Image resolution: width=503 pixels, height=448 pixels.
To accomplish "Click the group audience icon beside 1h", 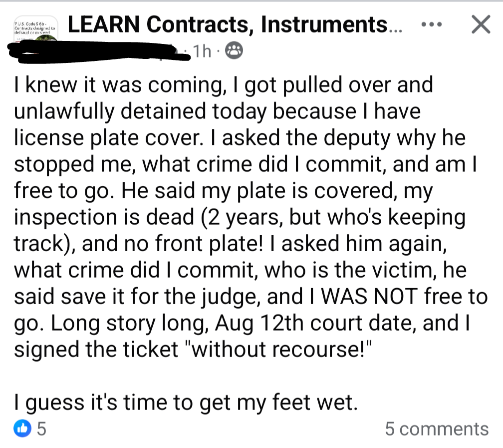I will (x=234, y=50).
